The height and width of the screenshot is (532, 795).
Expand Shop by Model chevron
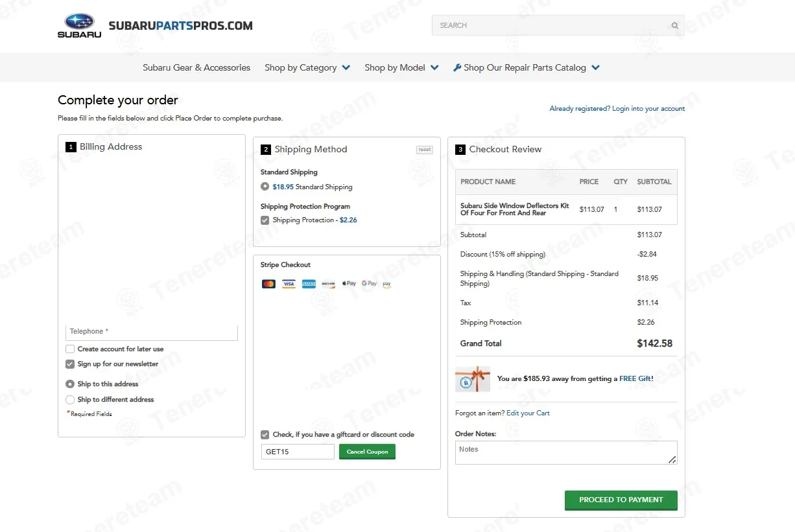tap(434, 67)
